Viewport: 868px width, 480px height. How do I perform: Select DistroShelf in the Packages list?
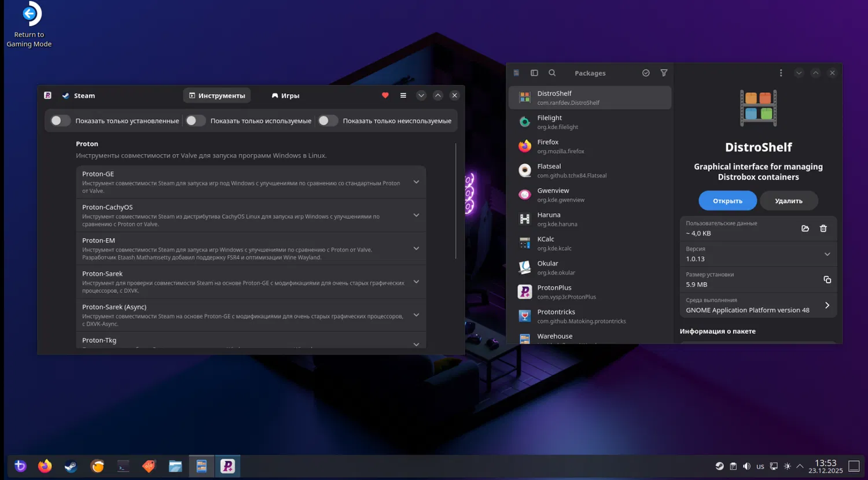click(590, 98)
